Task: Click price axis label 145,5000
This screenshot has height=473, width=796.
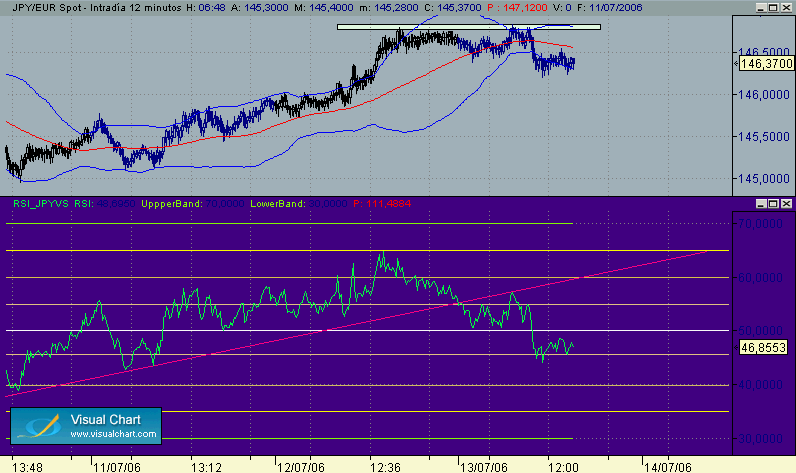Action: pos(764,137)
